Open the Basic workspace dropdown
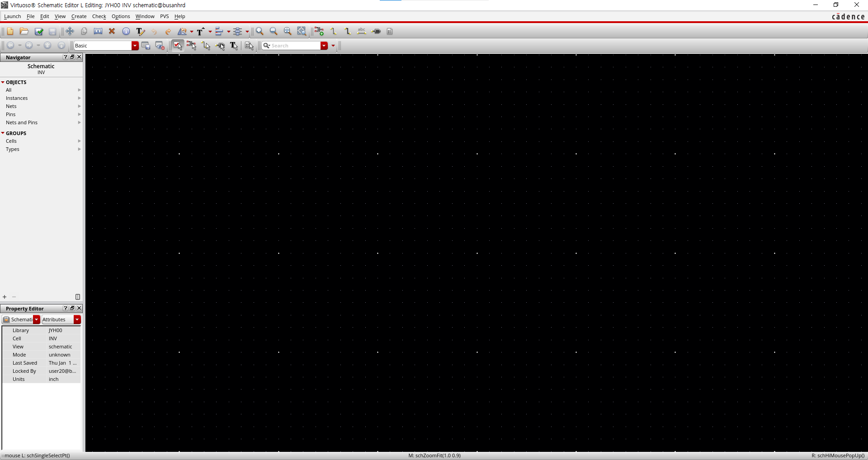Viewport: 868px width, 460px height. (x=135, y=46)
